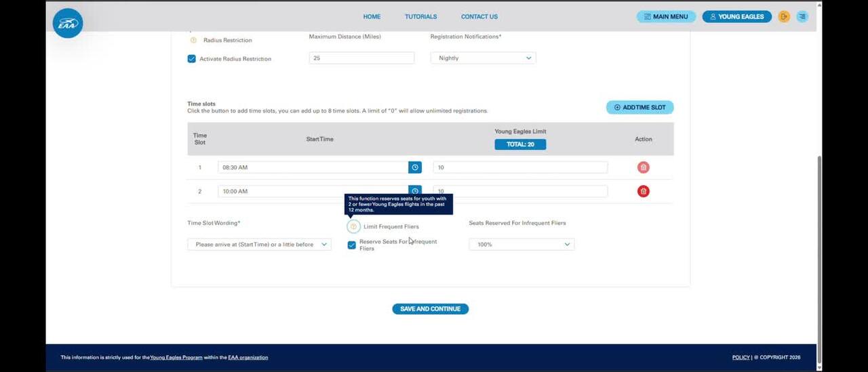Click the Maximum Distance miles input field
Screen dimensions: 868x372
point(361,58)
